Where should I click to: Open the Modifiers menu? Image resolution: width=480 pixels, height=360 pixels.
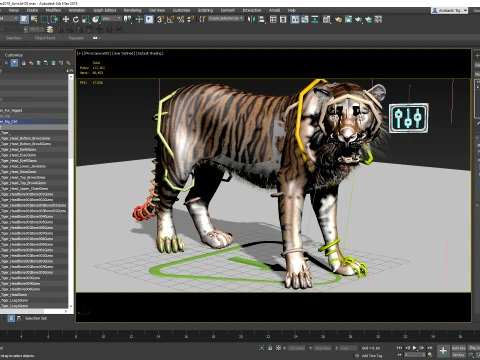pos(53,10)
